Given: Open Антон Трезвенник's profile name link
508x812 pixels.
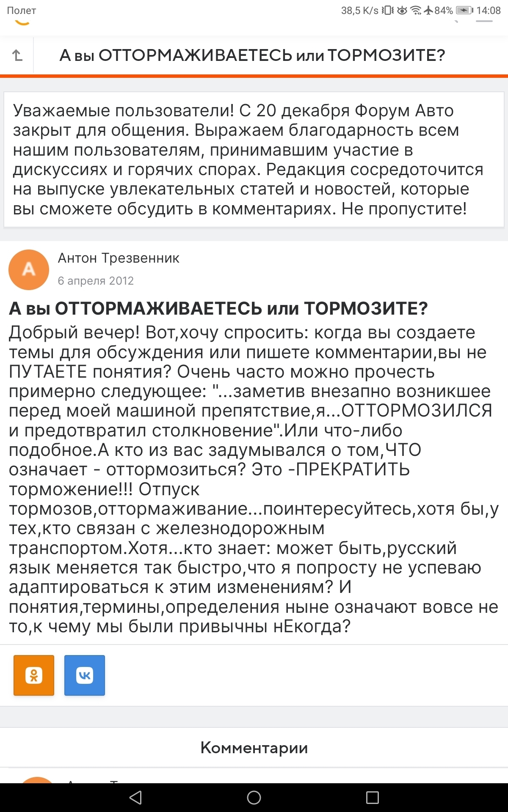Looking at the screenshot, I should [x=119, y=258].
